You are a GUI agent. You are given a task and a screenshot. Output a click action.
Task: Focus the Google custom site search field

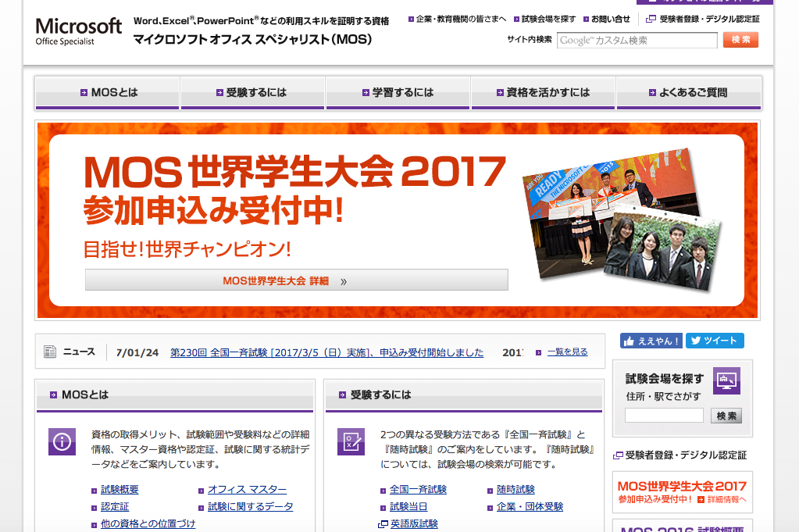[637, 41]
